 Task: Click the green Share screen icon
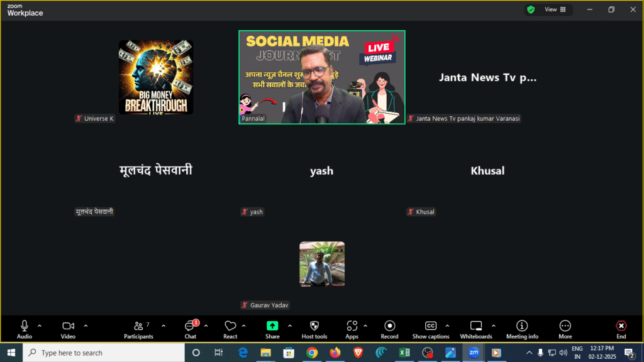[272, 326]
